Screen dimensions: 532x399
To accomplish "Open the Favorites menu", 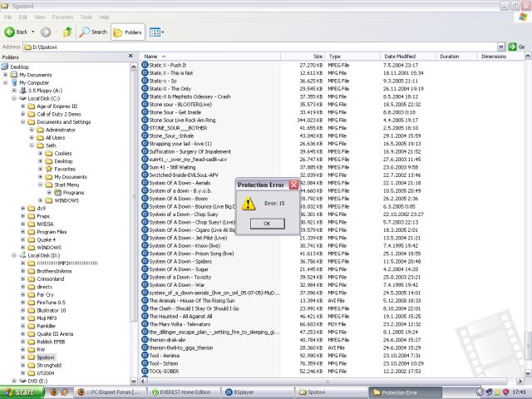I will click(x=62, y=17).
